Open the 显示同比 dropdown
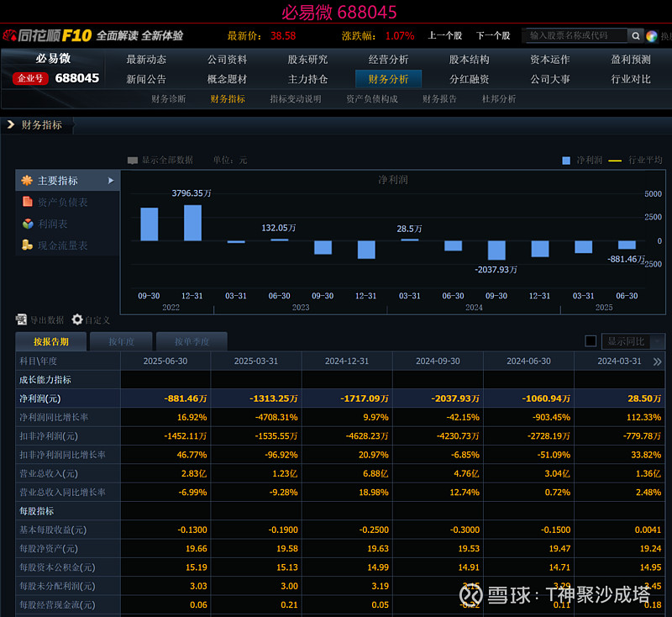The image size is (672, 617). pyautogui.click(x=633, y=341)
